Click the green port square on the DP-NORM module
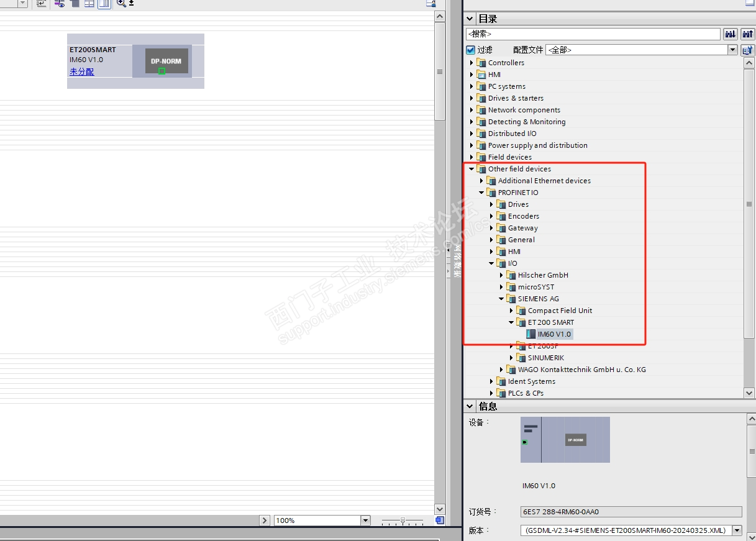Image resolution: width=756 pixels, height=541 pixels. point(162,71)
